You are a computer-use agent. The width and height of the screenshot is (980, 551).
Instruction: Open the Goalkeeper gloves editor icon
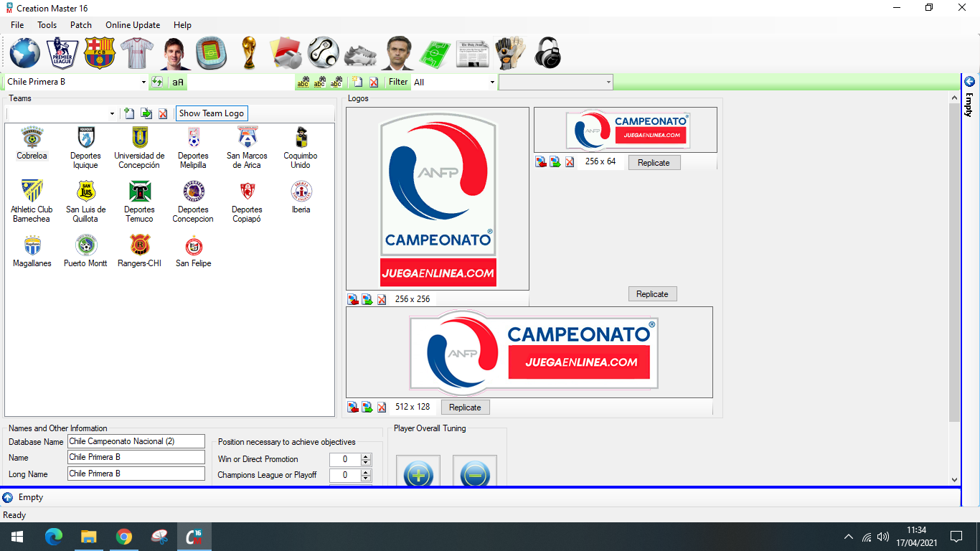[510, 52]
